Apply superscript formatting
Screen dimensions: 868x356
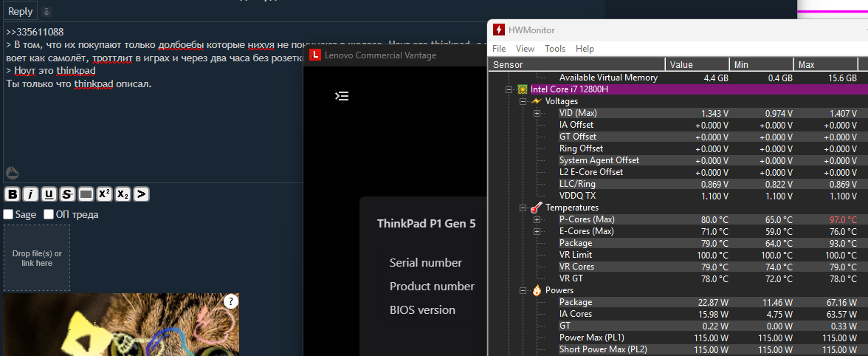click(104, 194)
